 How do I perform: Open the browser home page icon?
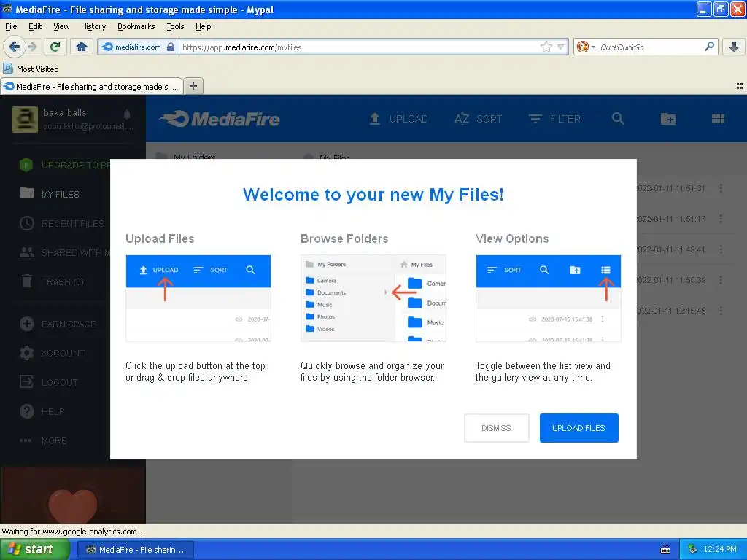[x=82, y=47]
